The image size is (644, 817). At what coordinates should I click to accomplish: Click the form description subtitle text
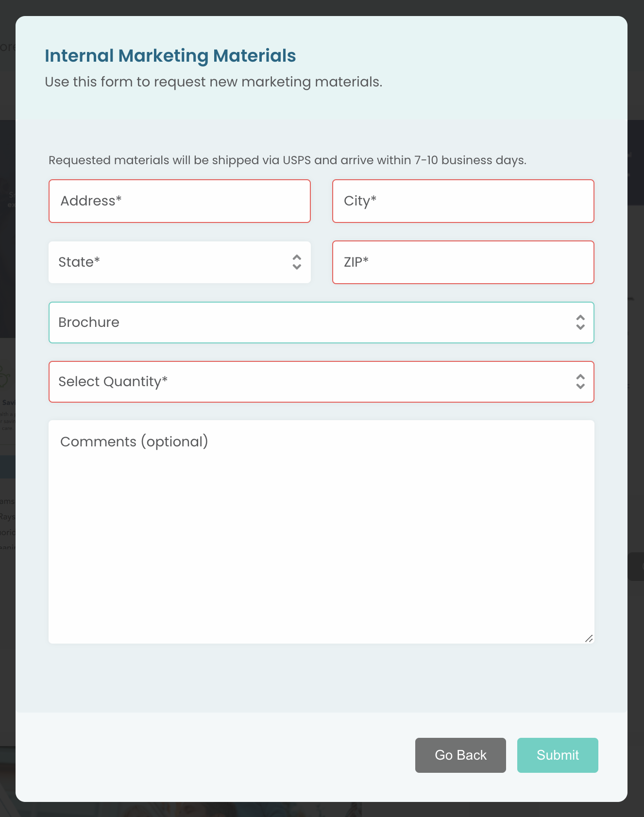tap(213, 82)
